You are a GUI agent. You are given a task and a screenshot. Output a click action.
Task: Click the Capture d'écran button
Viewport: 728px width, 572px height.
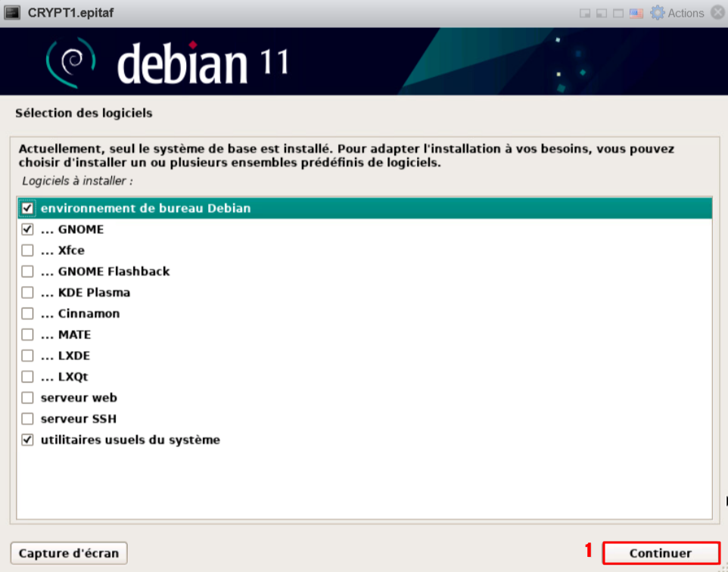(69, 553)
